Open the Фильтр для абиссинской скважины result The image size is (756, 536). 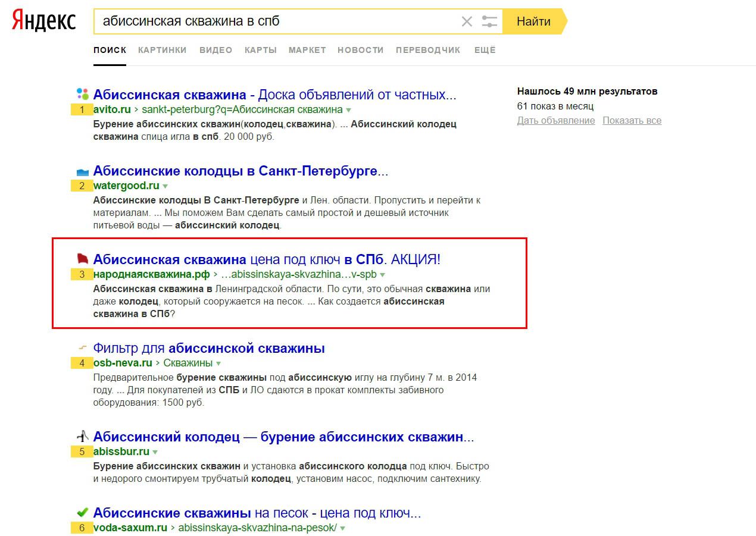pos(209,348)
